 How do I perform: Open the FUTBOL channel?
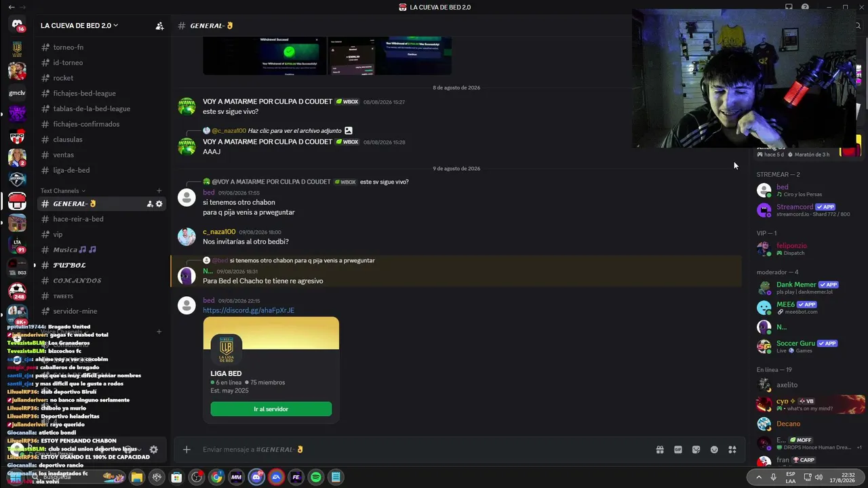[x=100, y=265]
